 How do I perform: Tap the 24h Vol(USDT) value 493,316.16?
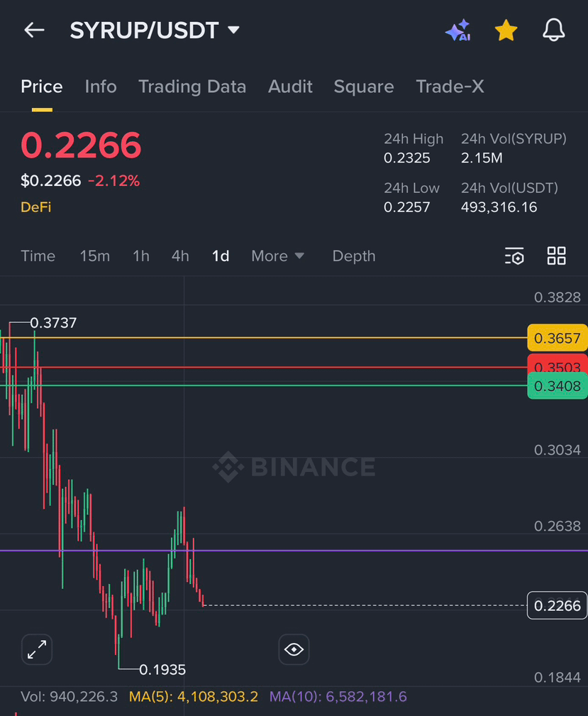click(x=499, y=207)
